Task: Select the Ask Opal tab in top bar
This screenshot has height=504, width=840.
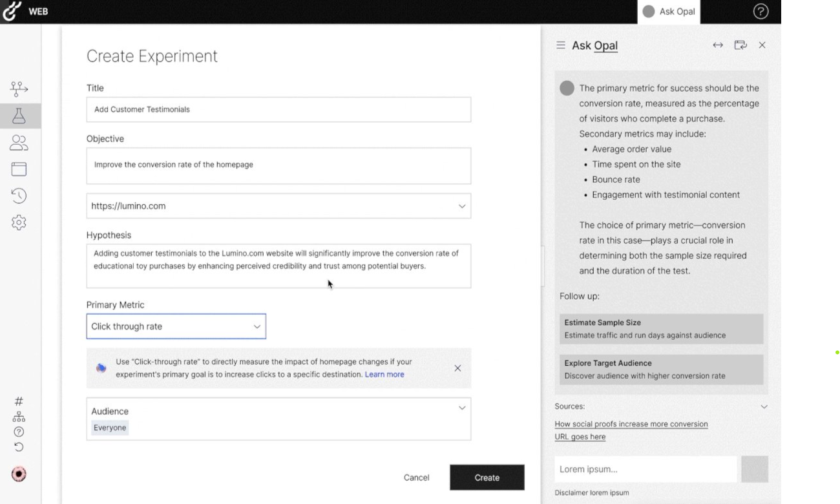Action: pyautogui.click(x=669, y=12)
